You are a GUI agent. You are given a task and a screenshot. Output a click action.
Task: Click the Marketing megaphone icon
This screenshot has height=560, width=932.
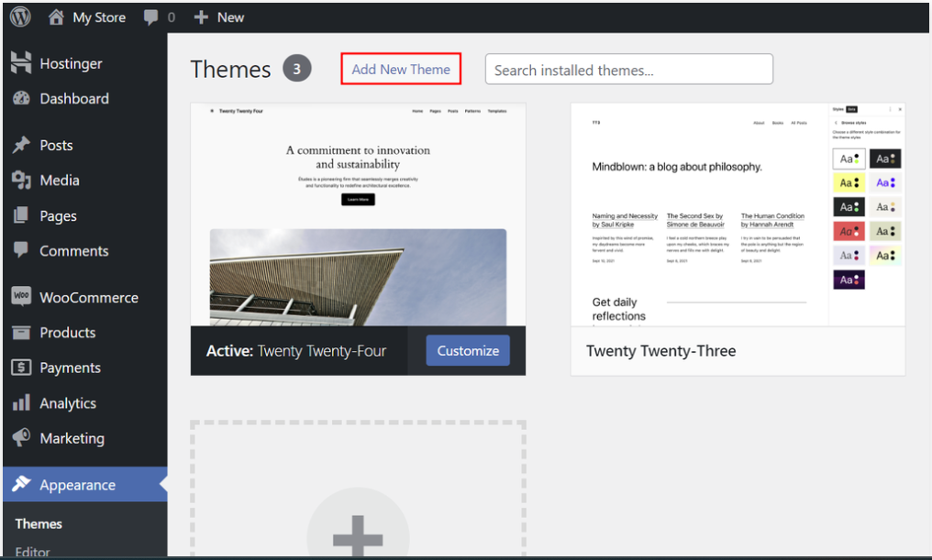(21, 438)
